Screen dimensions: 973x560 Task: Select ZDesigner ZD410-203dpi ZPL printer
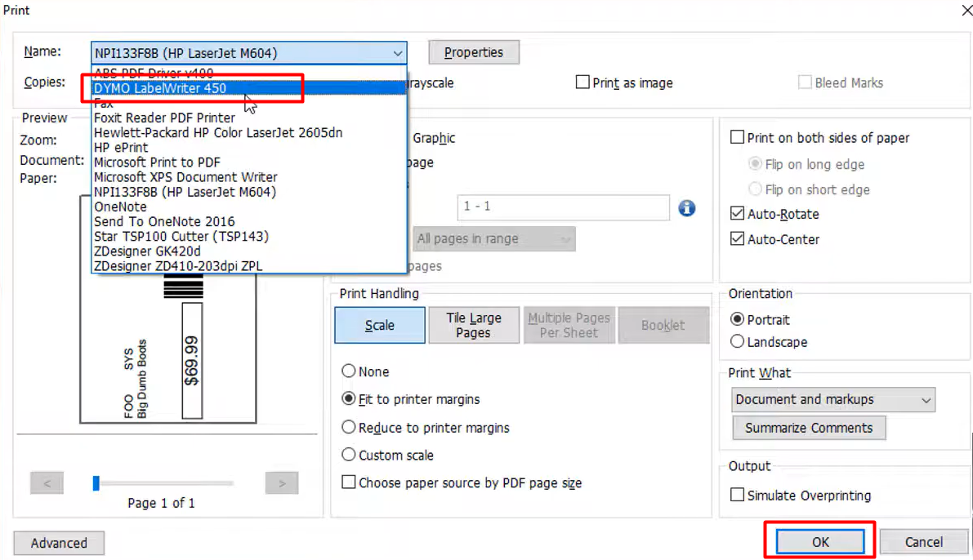pos(249,266)
